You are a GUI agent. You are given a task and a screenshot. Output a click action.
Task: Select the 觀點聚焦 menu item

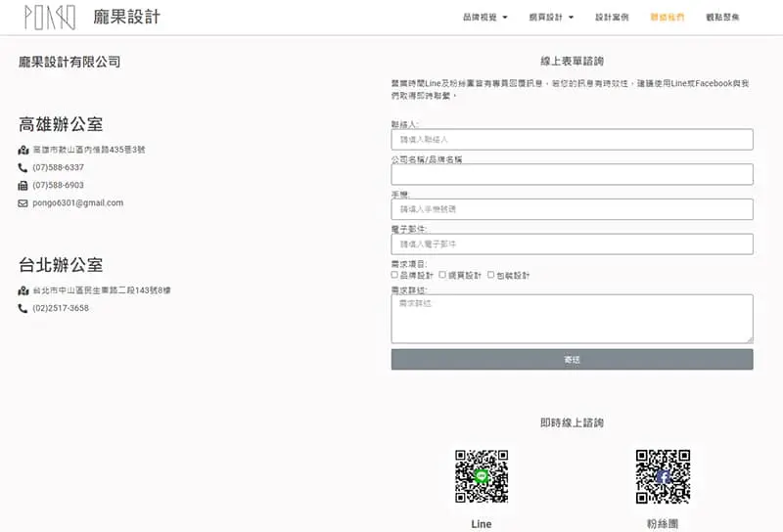tap(722, 18)
